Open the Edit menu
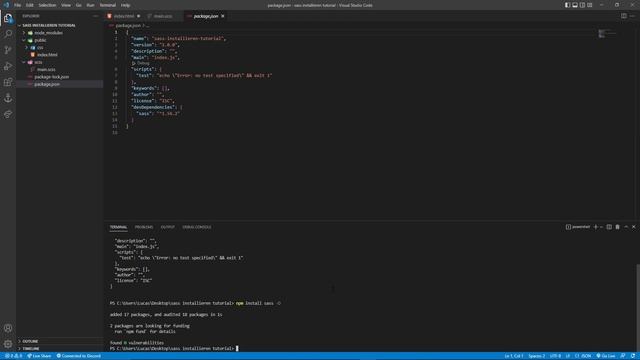 point(30,5)
